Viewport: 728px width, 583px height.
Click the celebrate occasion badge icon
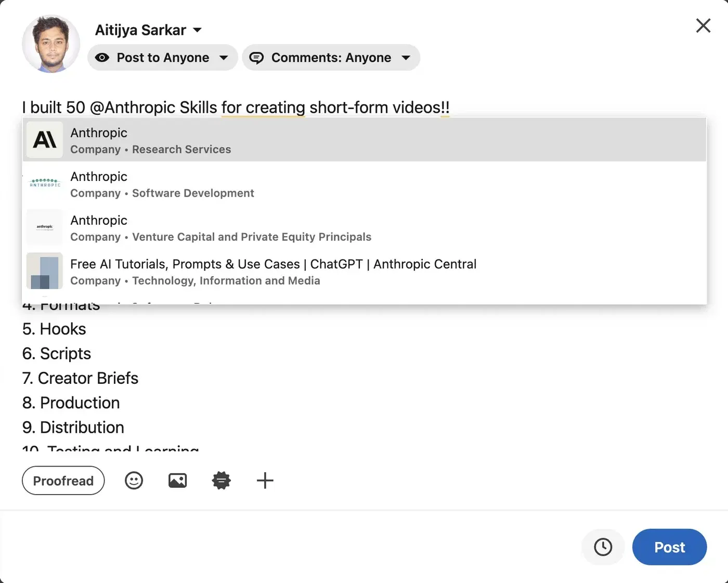click(222, 481)
